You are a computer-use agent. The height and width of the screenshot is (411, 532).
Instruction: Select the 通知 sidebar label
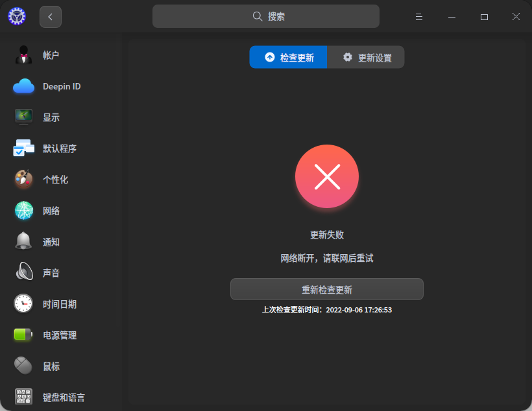51,242
